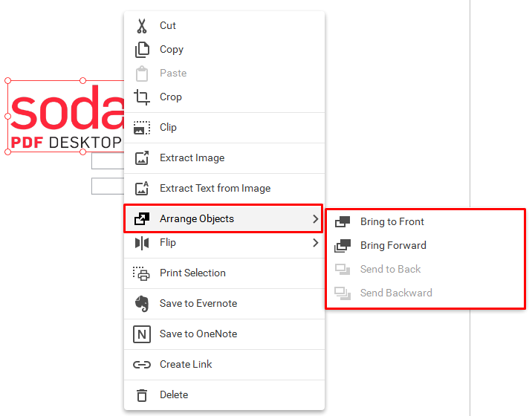Image resolution: width=532 pixels, height=416 pixels.
Task: Click the top-left selection handle of logo
Action: pyautogui.click(x=8, y=81)
